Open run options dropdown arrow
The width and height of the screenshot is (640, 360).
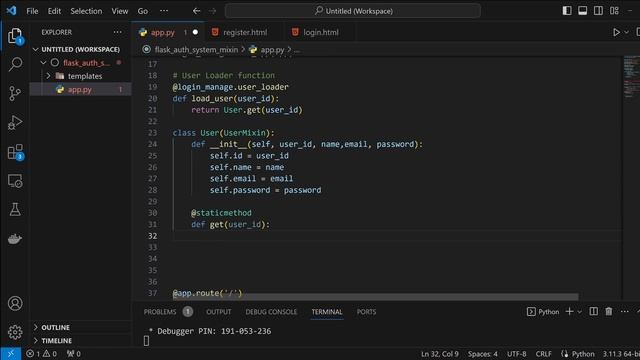click(x=626, y=32)
